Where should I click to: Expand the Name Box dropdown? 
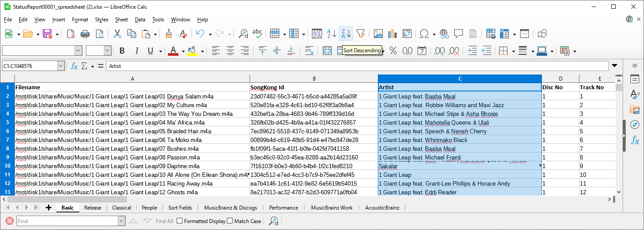pos(61,66)
